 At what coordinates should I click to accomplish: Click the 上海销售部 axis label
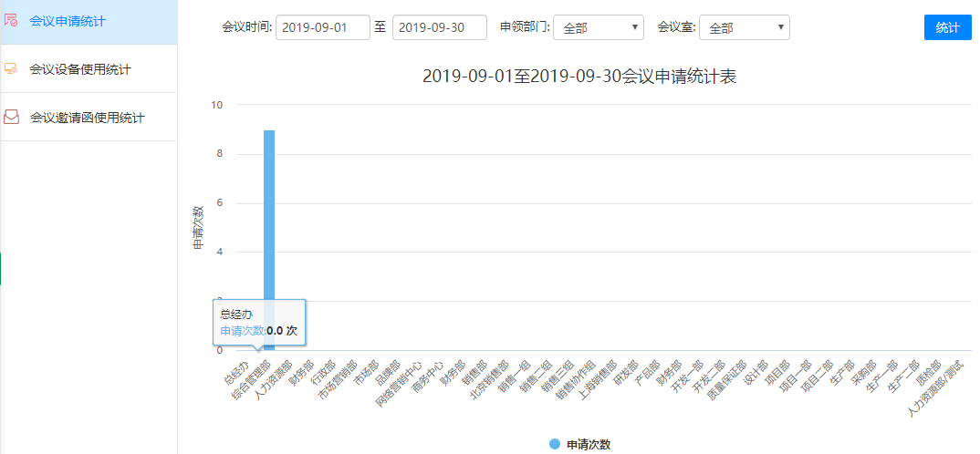(599, 377)
